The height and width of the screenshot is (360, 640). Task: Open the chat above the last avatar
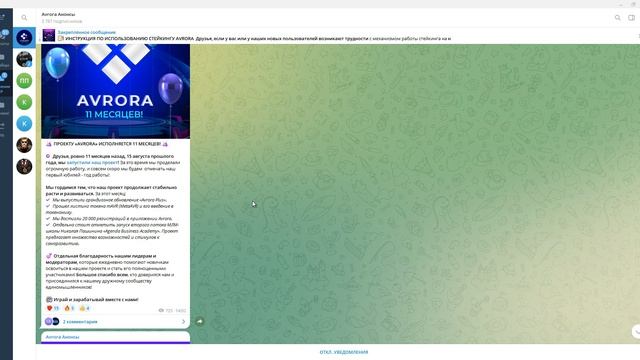[x=24, y=145]
